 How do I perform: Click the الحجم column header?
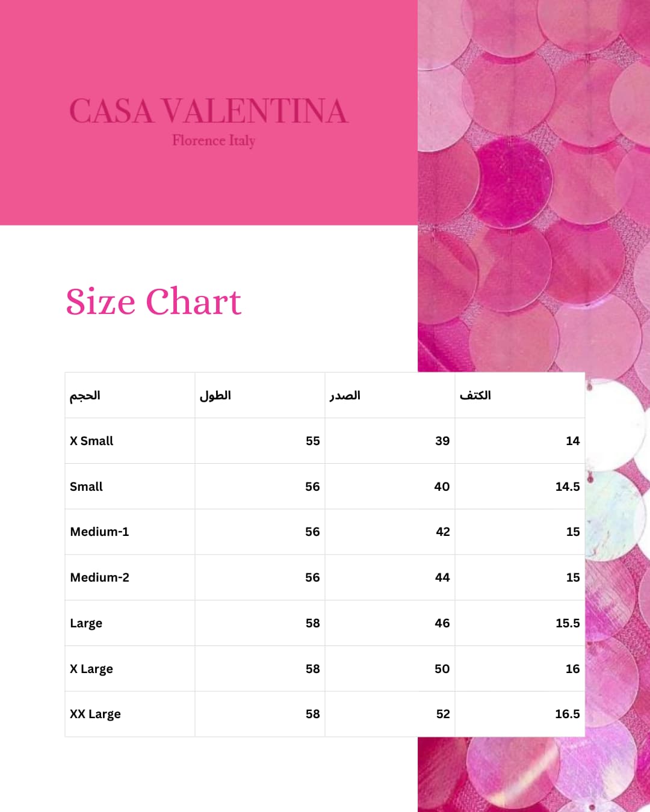pos(85,395)
